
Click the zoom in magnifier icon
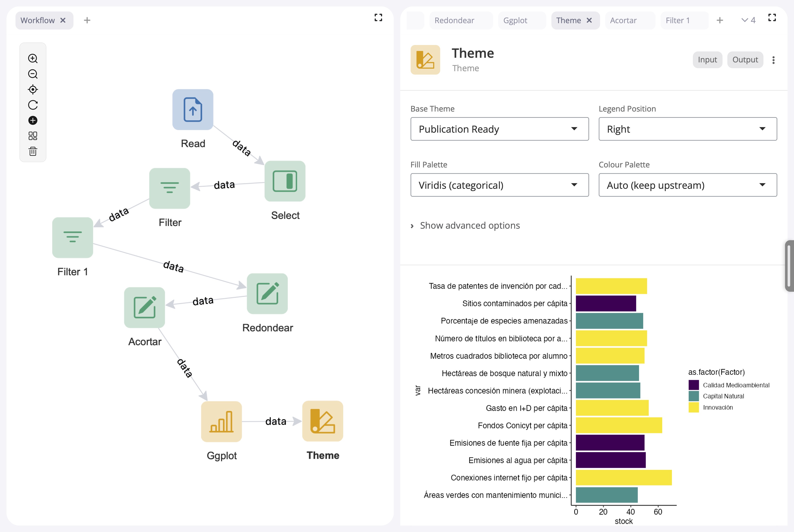point(32,58)
